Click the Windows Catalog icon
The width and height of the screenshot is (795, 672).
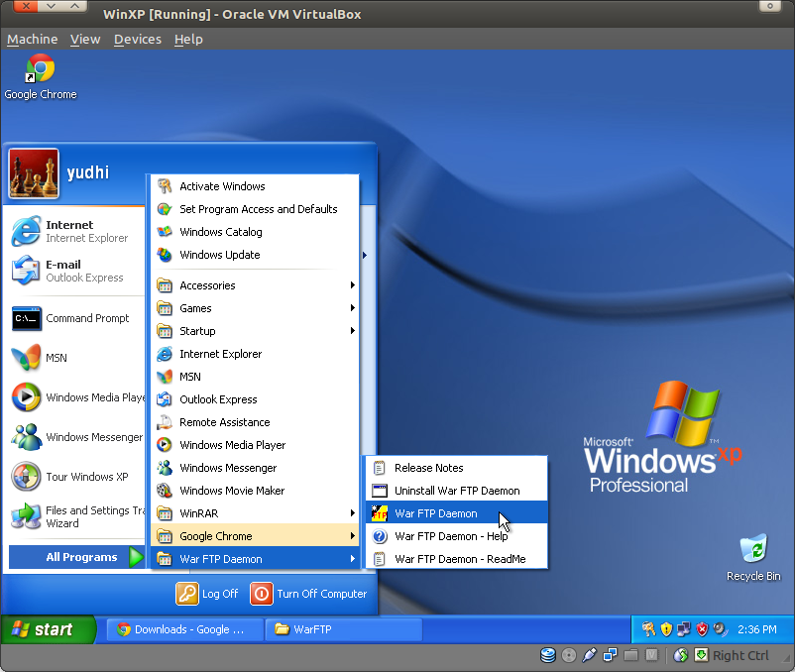coord(165,232)
